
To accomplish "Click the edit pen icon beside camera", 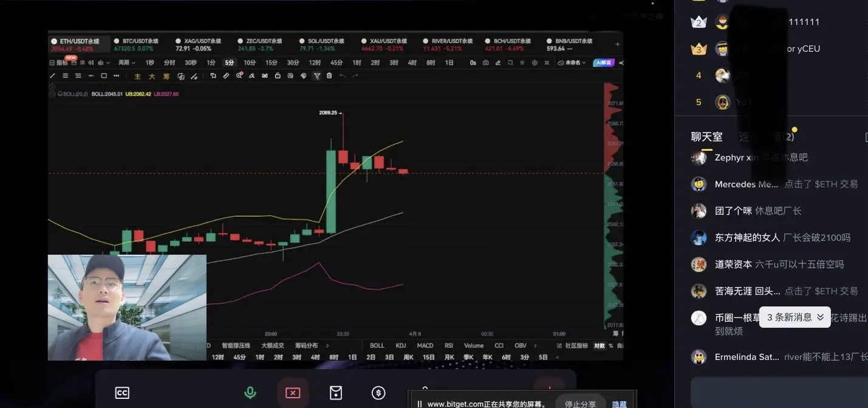I will 498,63.
